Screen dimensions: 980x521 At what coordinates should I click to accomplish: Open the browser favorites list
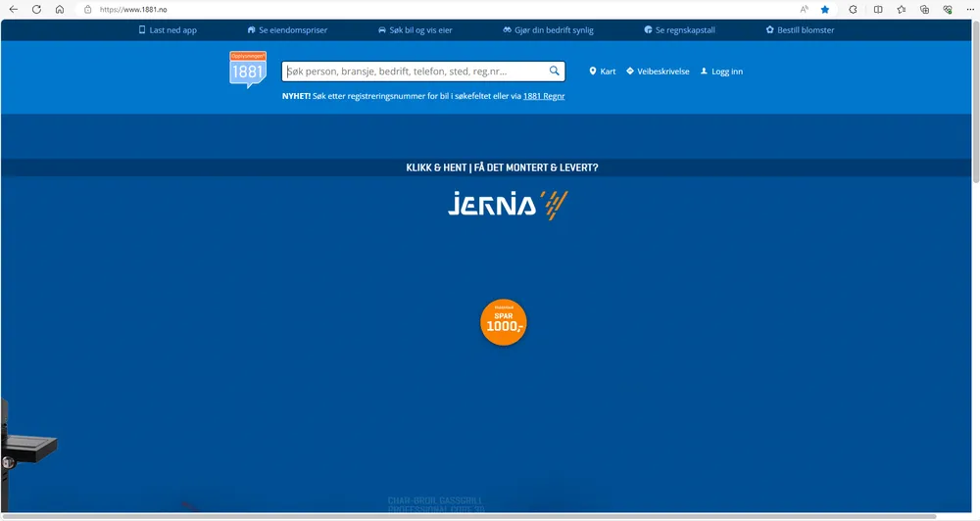click(901, 9)
